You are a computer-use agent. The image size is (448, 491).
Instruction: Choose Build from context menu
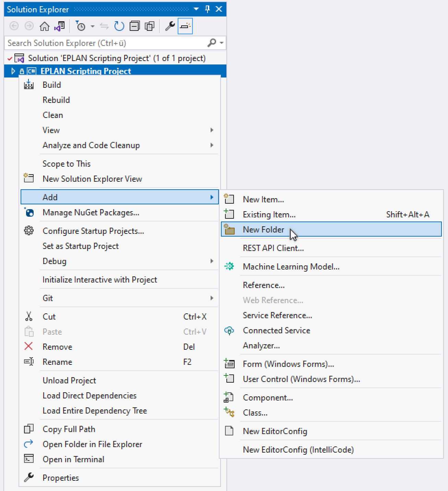click(120, 85)
